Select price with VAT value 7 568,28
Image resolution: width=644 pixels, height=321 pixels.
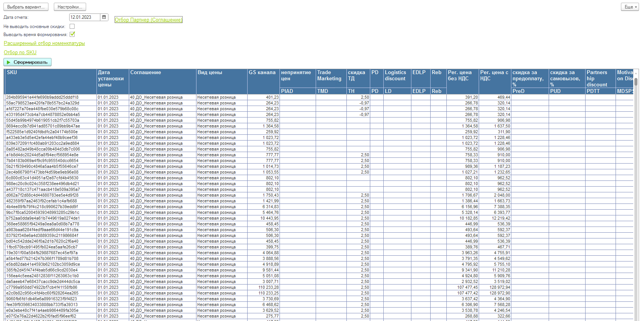pyautogui.click(x=495, y=304)
